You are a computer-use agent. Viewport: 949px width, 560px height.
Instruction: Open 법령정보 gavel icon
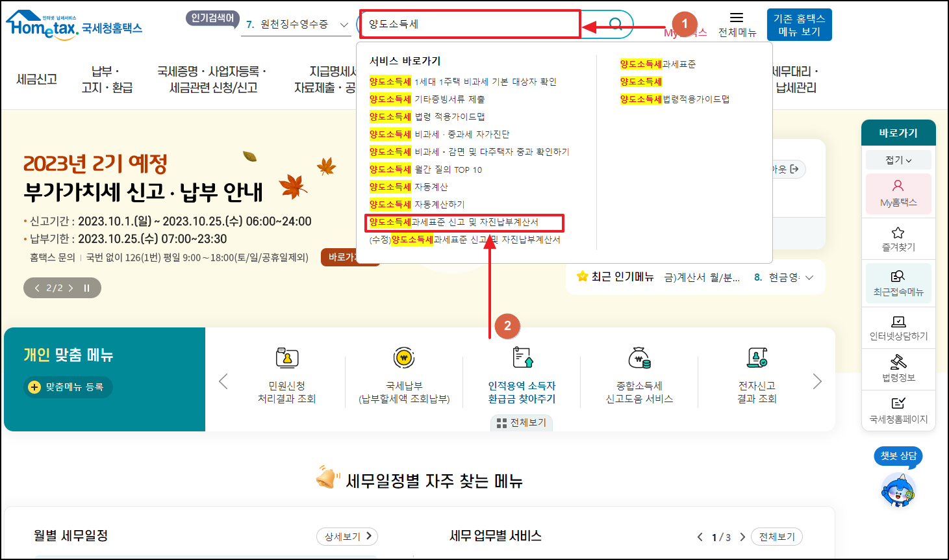click(x=898, y=362)
